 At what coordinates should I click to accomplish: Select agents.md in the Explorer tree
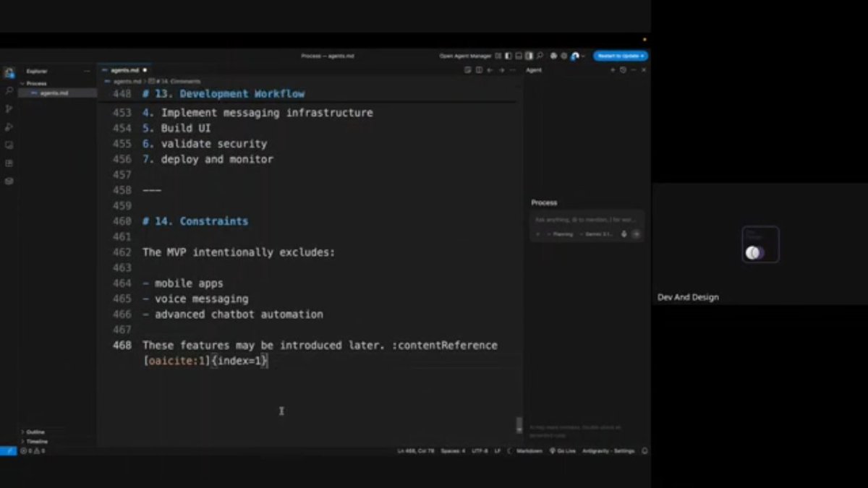coord(58,93)
